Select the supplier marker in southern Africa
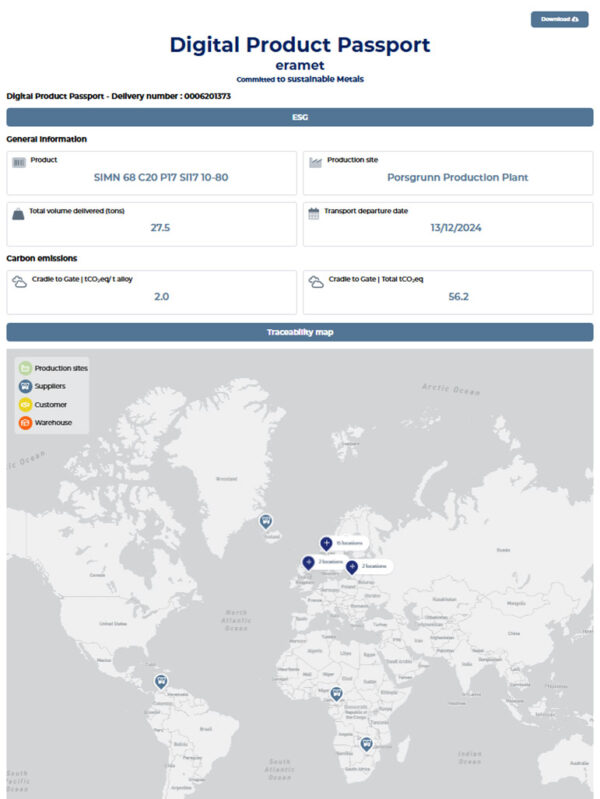This screenshot has width=600, height=799. tap(366, 743)
